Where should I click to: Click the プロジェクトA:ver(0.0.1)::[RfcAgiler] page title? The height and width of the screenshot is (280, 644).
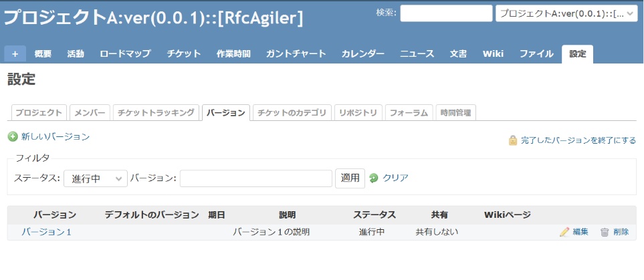click(x=154, y=17)
